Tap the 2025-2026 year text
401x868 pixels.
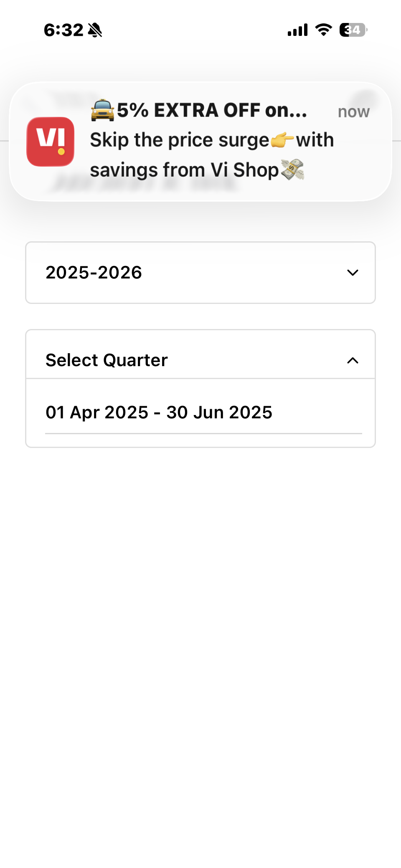[x=94, y=273]
